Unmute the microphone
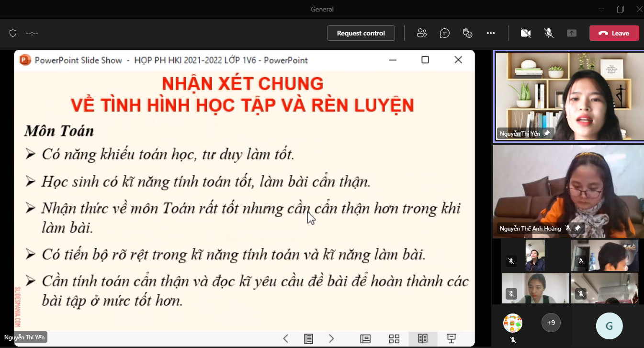 coord(549,33)
